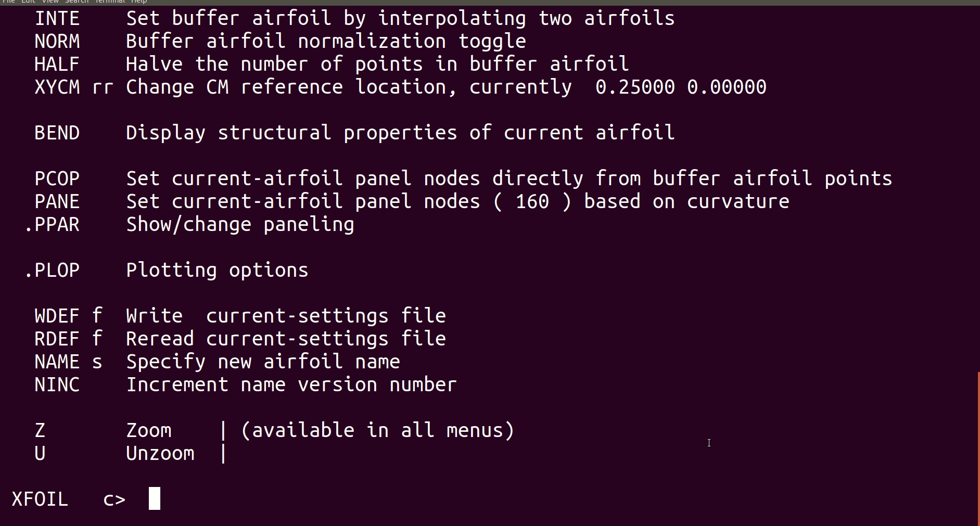Click the PCOP command text
980x526 pixels.
tap(57, 178)
